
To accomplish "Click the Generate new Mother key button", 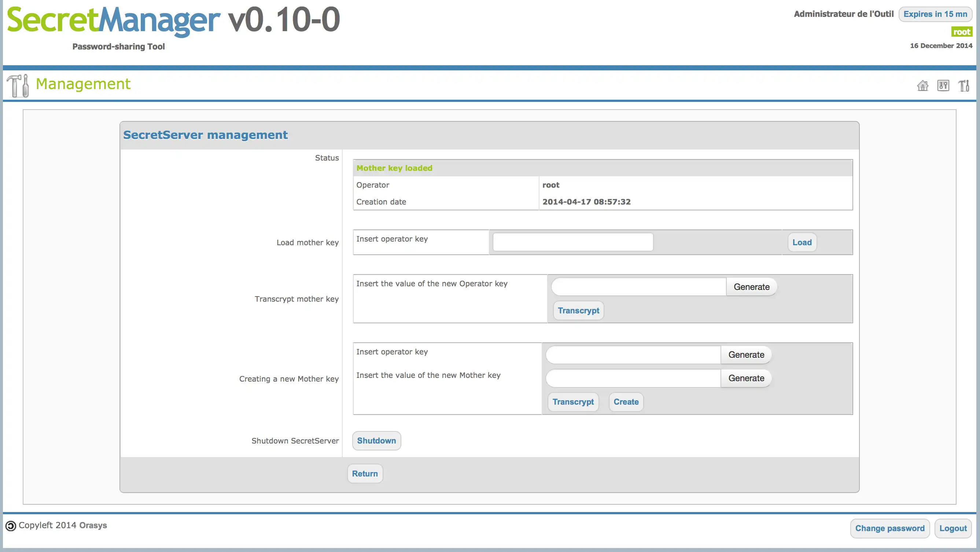I will point(746,378).
